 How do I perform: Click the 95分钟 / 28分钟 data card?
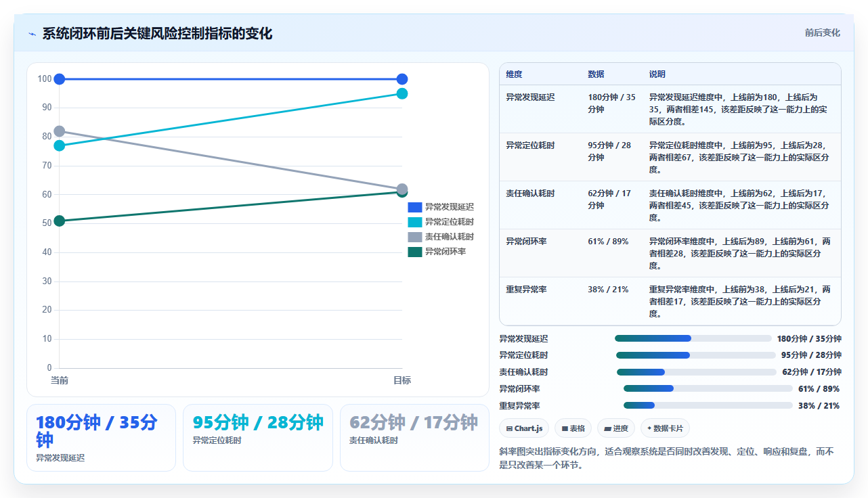tap(257, 438)
